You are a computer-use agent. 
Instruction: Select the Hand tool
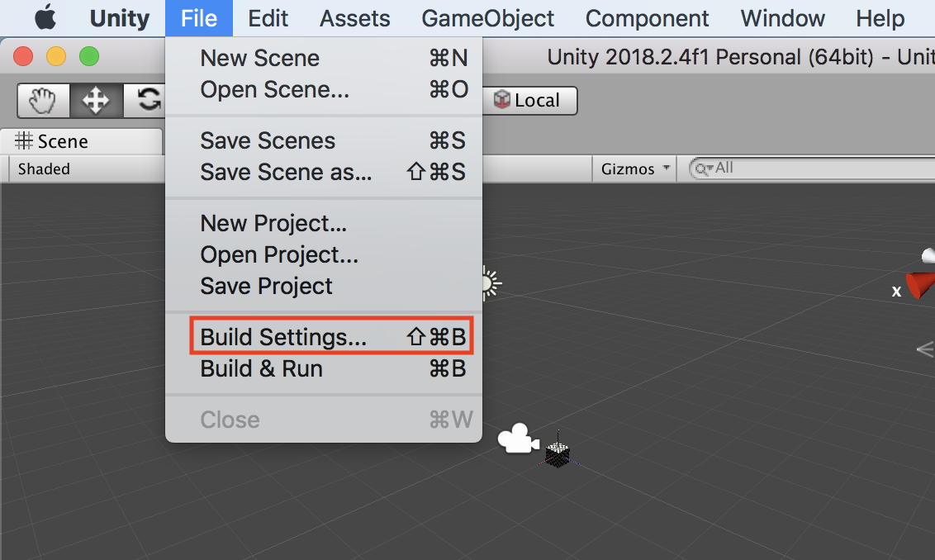click(x=43, y=101)
